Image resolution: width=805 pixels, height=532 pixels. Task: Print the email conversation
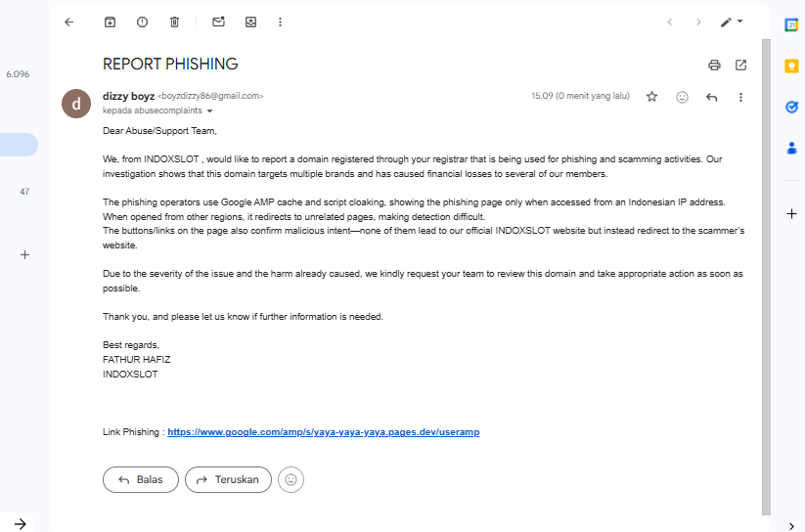click(714, 66)
